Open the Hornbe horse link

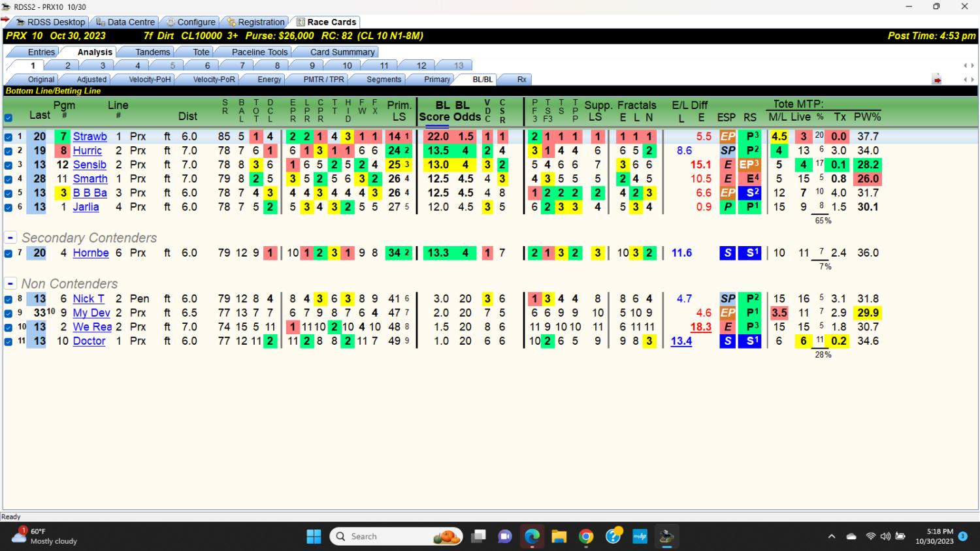click(x=91, y=253)
